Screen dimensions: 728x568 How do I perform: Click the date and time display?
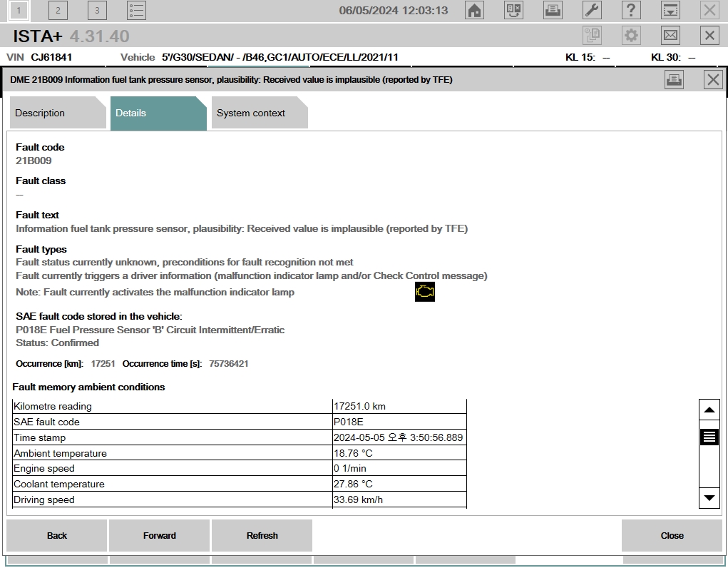pos(394,10)
